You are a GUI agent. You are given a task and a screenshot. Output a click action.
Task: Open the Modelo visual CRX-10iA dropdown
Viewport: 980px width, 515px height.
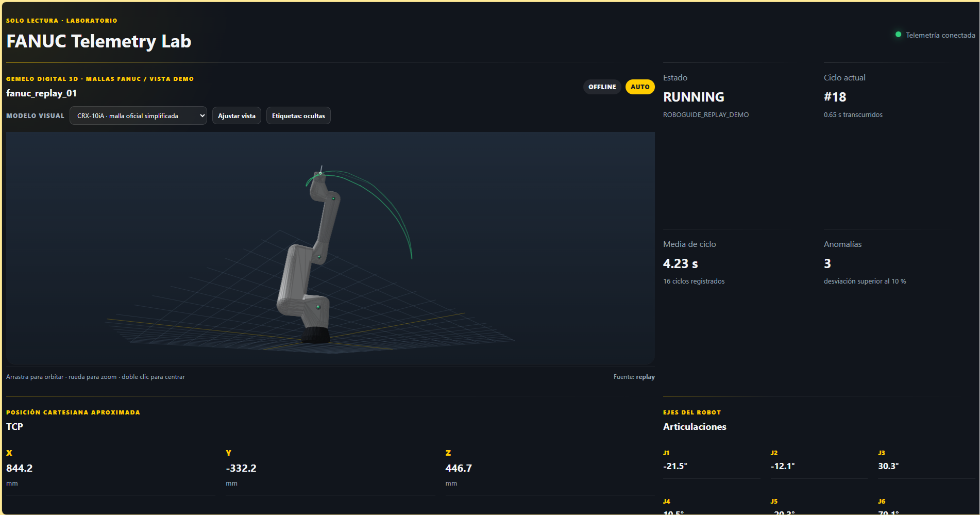pyautogui.click(x=138, y=115)
